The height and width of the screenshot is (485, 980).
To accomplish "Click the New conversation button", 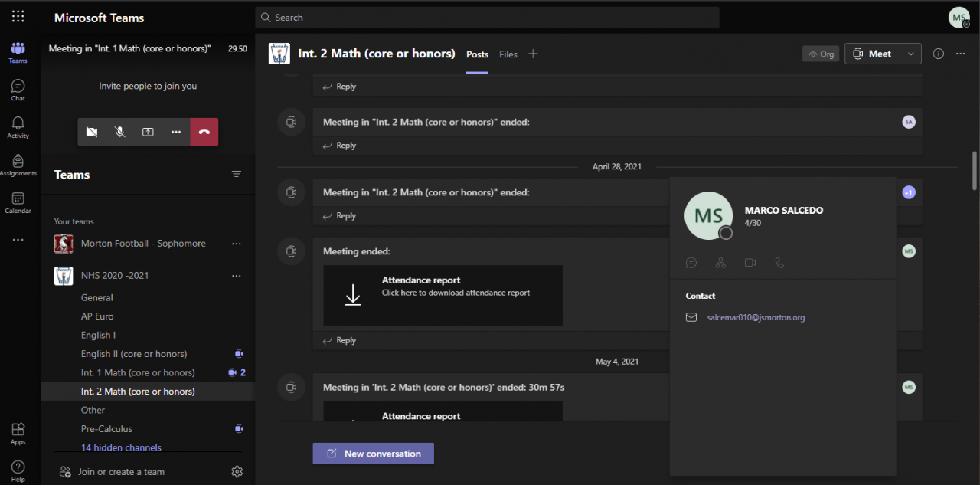I will point(374,454).
